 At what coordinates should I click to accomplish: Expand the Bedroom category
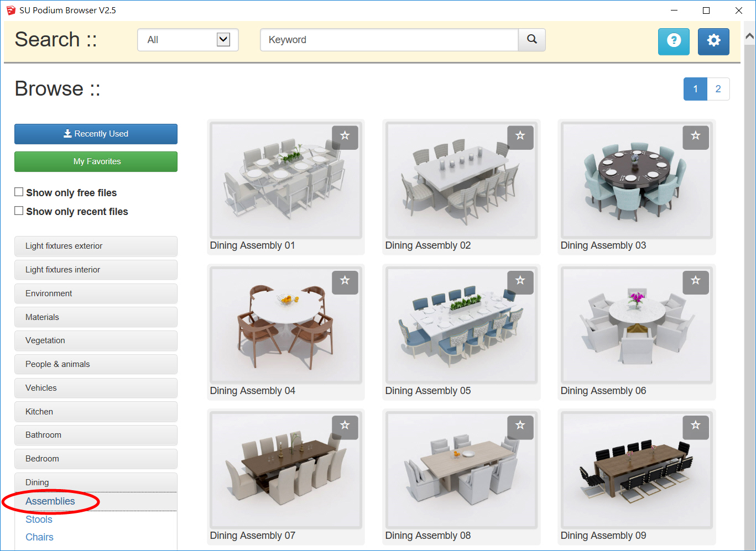coord(96,459)
